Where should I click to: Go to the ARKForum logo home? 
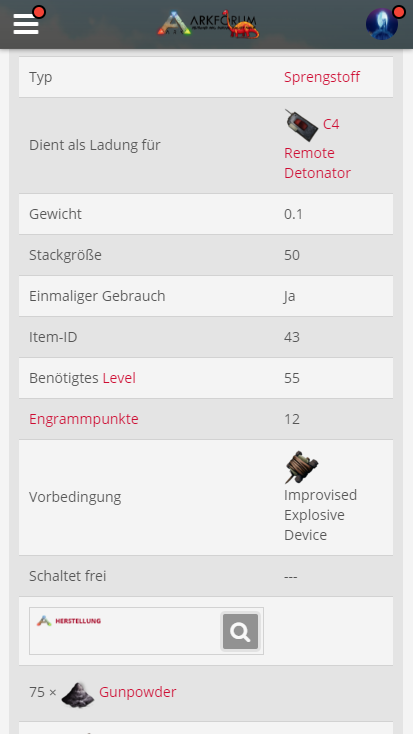click(x=208, y=24)
